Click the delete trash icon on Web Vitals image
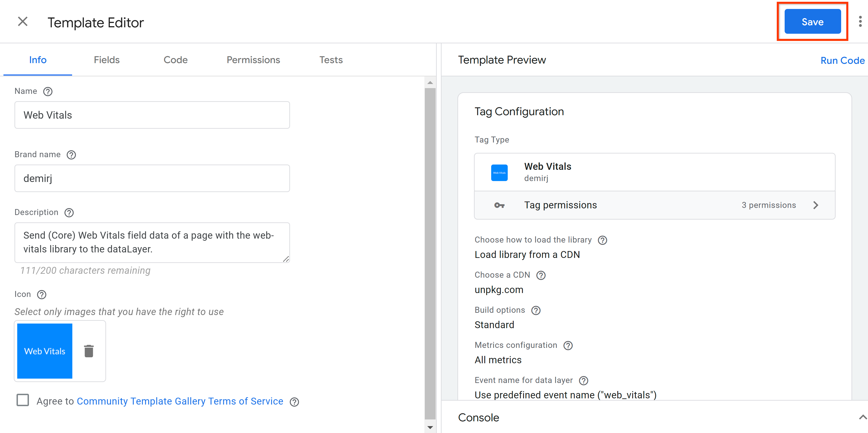This screenshot has height=433, width=868. [x=89, y=351]
